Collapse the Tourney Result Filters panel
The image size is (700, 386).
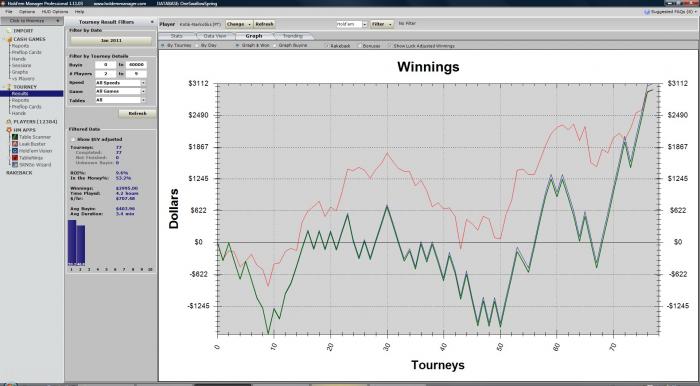[x=152, y=22]
